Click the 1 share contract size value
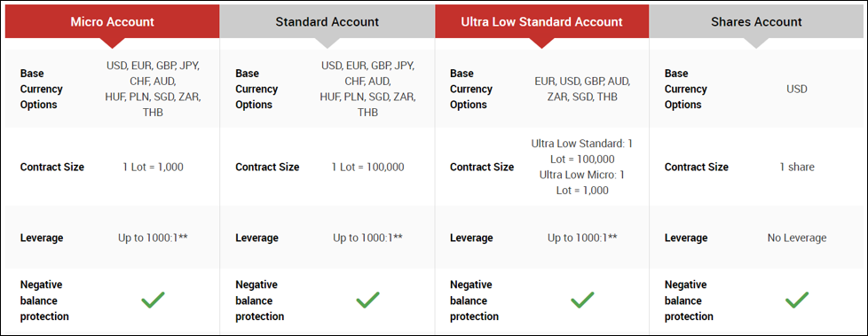Image resolution: width=868 pixels, height=336 pixels. pos(797,167)
